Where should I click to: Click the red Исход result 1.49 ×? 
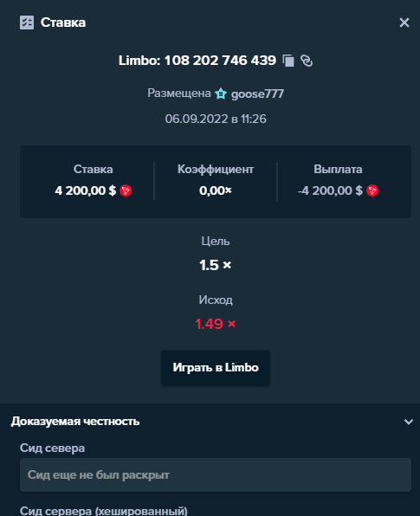click(216, 324)
